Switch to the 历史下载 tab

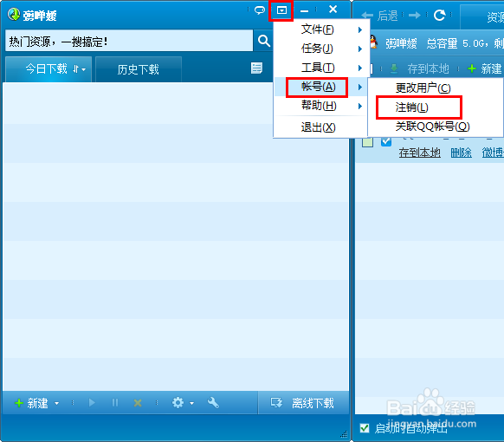point(139,69)
